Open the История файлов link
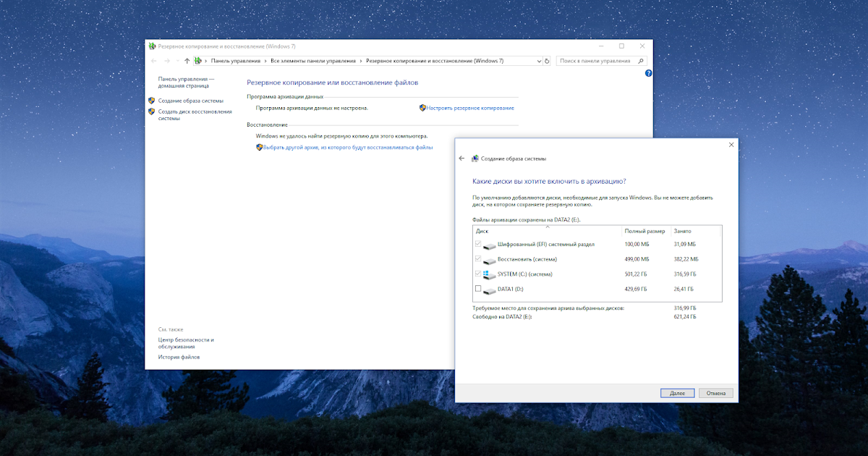868x456 pixels. tap(179, 357)
